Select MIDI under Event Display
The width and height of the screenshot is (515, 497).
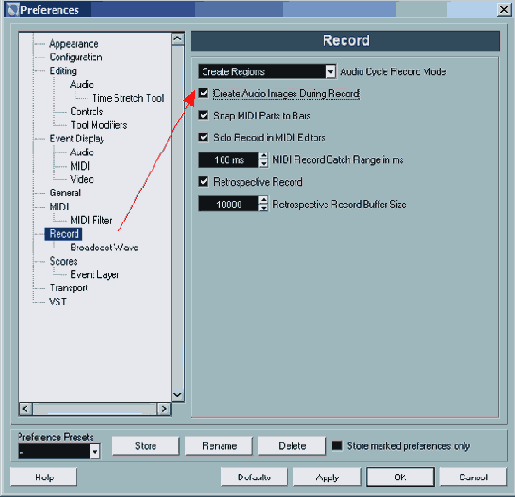tap(80, 166)
